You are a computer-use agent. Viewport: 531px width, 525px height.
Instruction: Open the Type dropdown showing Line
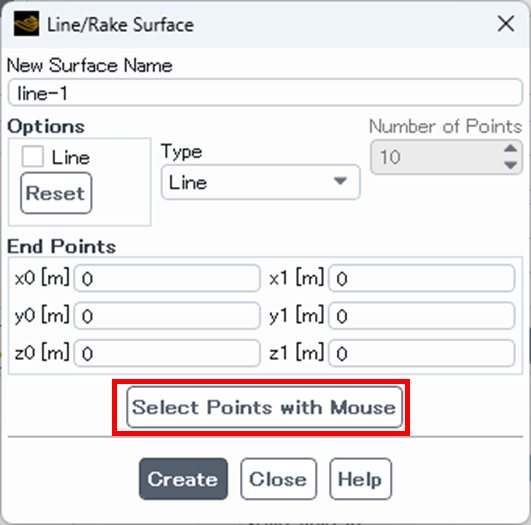coord(260,182)
